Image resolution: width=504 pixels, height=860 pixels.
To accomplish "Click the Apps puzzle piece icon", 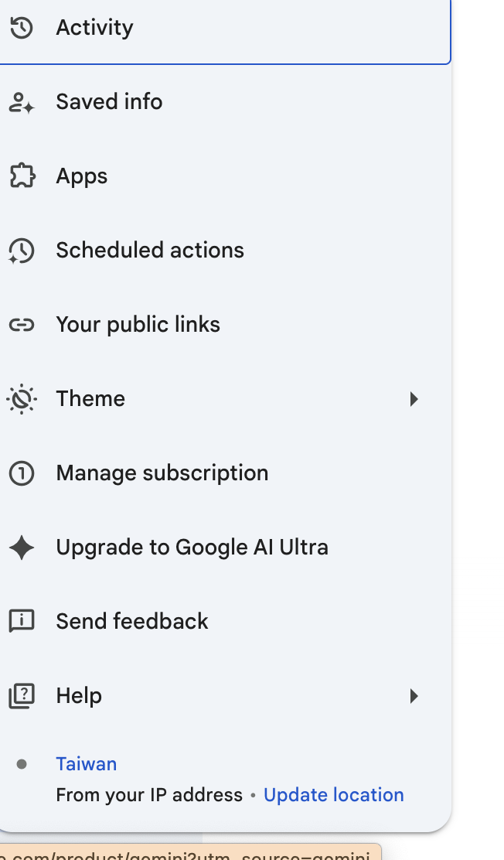I will coord(22,176).
